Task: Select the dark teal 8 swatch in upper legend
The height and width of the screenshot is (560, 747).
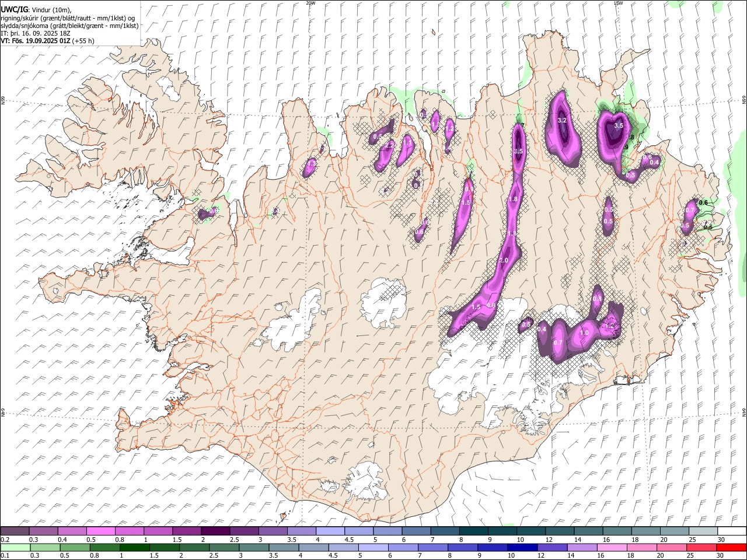Action: point(473,531)
